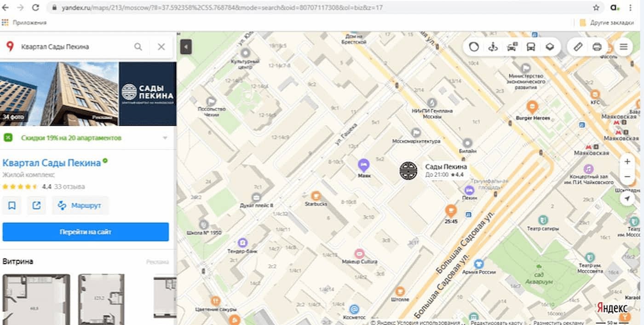Open the Сады Пекина logo advertisement image

(x=148, y=94)
